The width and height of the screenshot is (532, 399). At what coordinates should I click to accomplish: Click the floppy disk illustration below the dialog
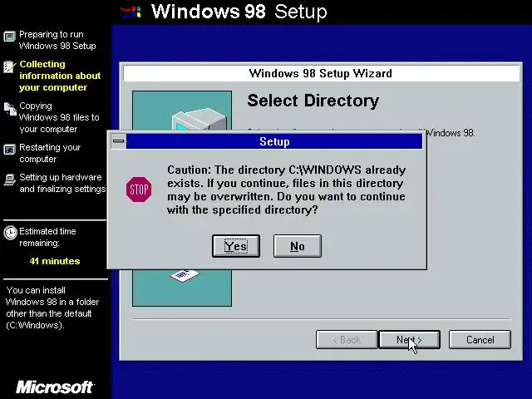coord(185,275)
